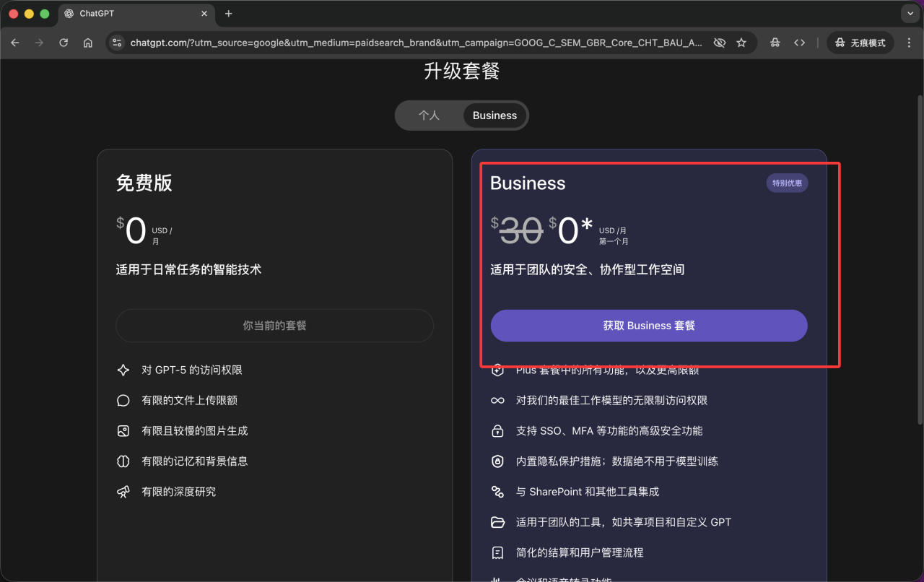This screenshot has height=582, width=924.
Task: Click the telescope icon beside 有限的深度研究
Action: 123,492
